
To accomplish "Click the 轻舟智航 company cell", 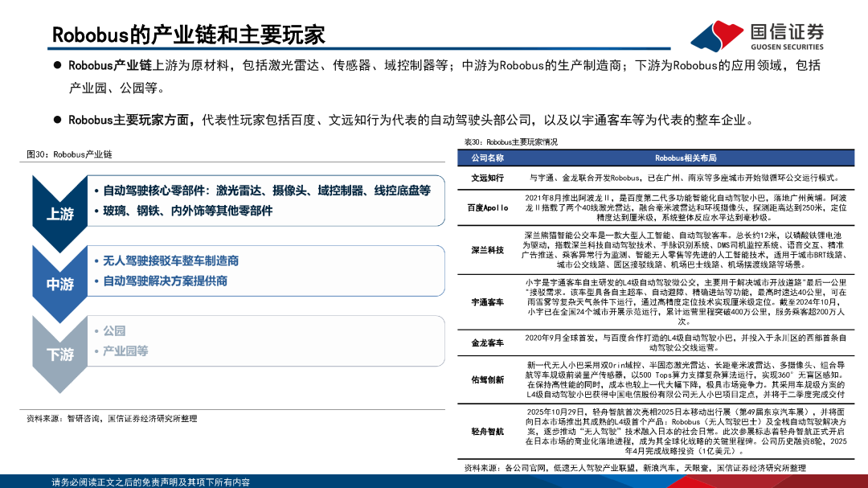I will click(488, 431).
